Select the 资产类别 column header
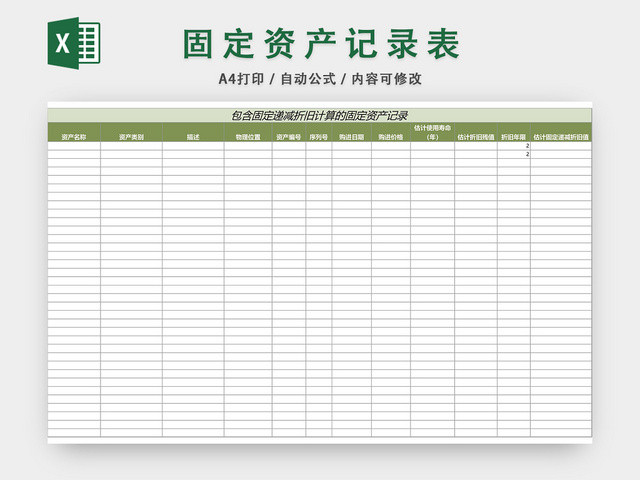The width and height of the screenshot is (640, 480). click(131, 132)
